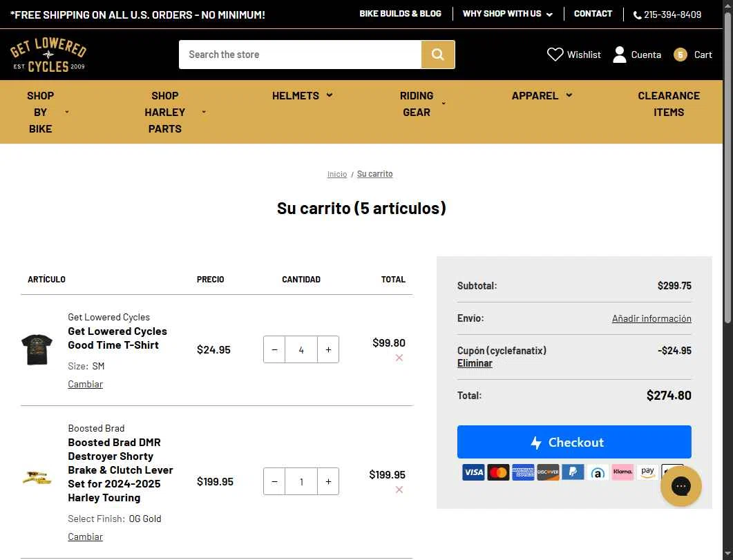
Task: Click the Get Lowered Cycles brand label on T-Shirt
Action: (x=109, y=317)
